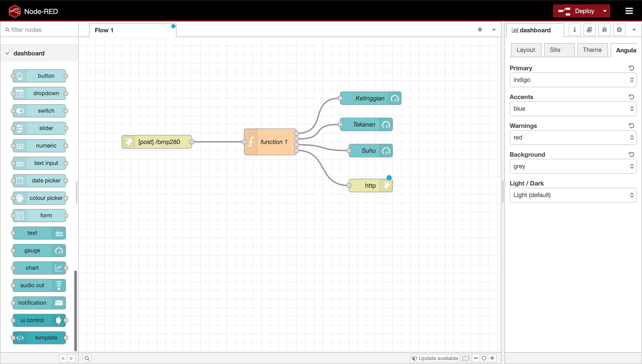Toggle the navigator map icon
Image resolution: width=642 pixels, height=364 pixels.
[465, 358]
